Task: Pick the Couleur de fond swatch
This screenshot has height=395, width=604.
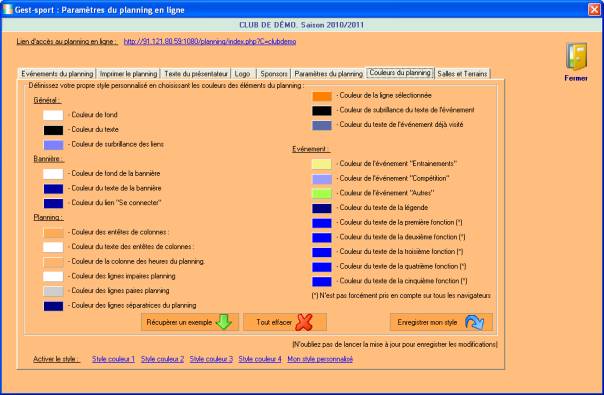Action: coord(53,115)
